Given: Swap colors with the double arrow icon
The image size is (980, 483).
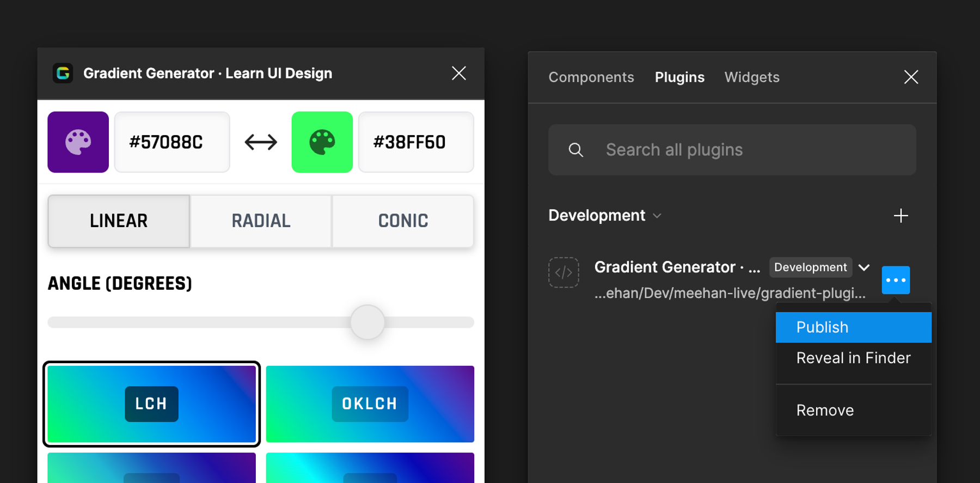Looking at the screenshot, I should (x=261, y=142).
